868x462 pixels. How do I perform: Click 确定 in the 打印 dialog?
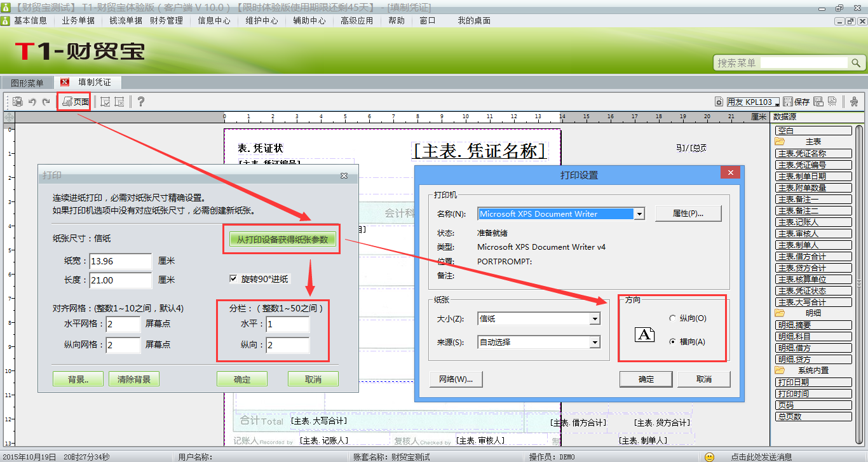[242, 379]
